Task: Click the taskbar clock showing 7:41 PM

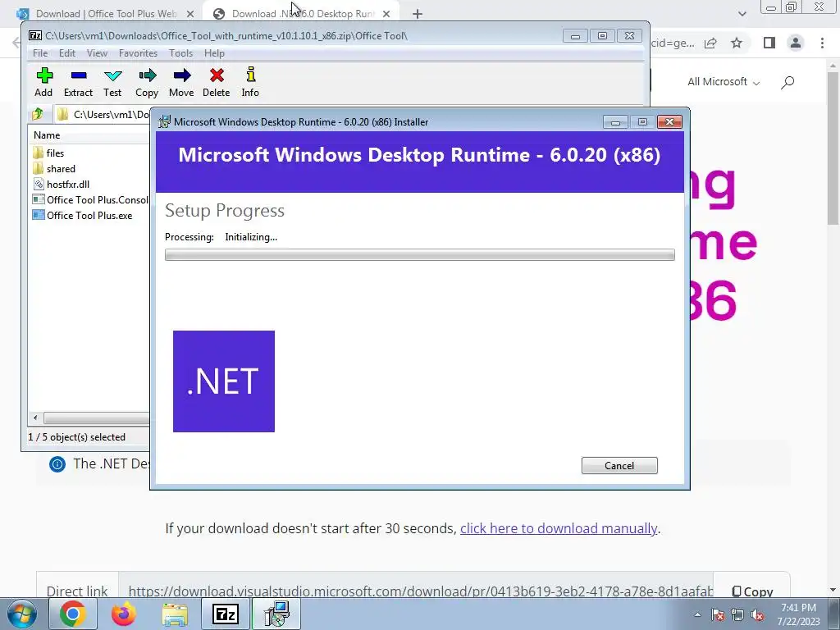Action: pos(798,614)
